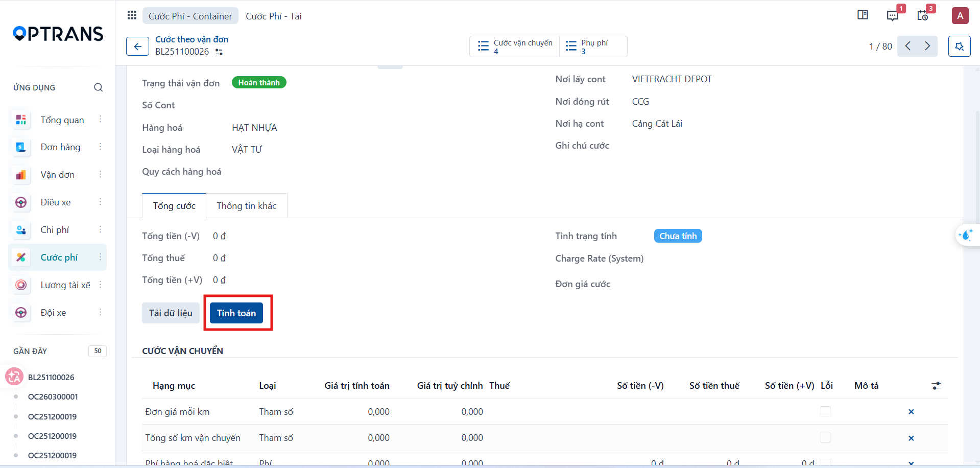980x468 pixels.
Task: Go to the previous record arrow
Action: click(x=907, y=46)
